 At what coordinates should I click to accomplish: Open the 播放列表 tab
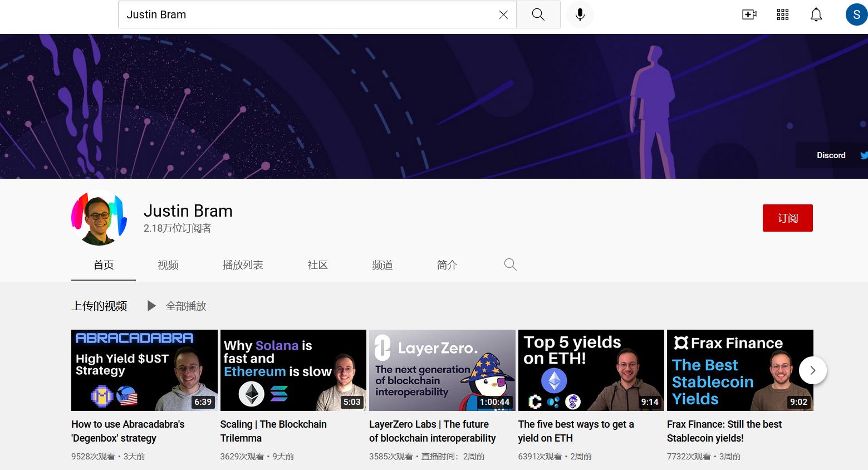[243, 265]
